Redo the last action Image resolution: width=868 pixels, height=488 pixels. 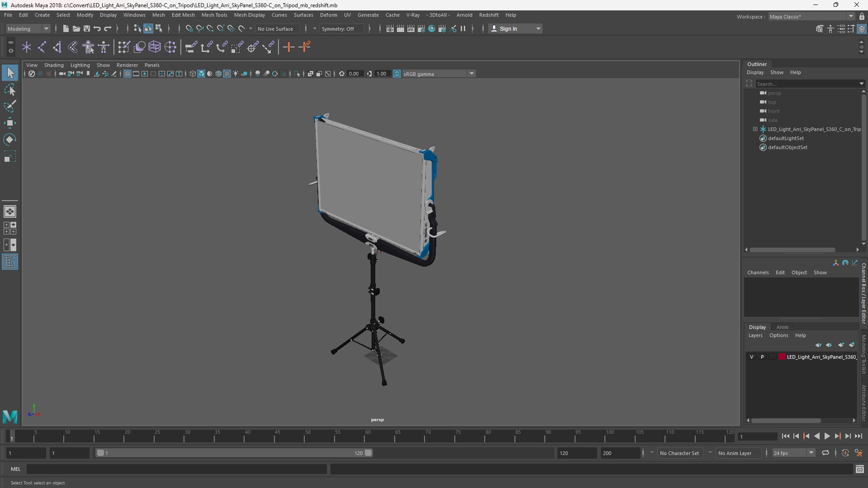(108, 28)
